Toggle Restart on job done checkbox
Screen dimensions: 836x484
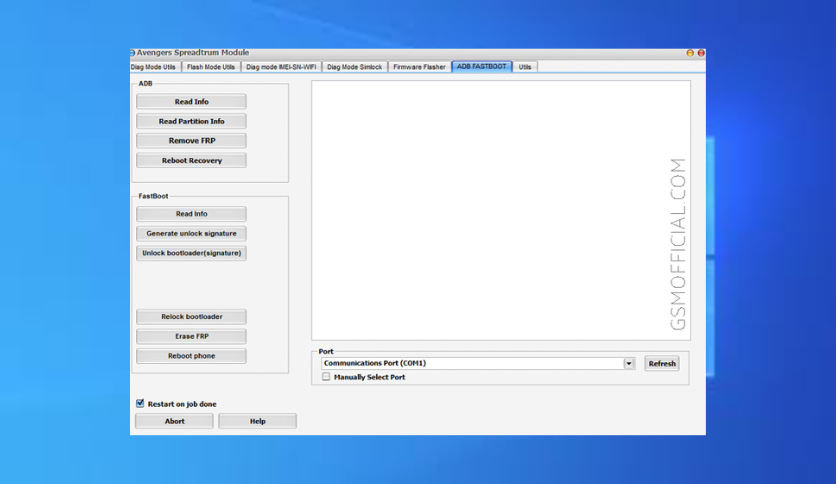pyautogui.click(x=140, y=404)
